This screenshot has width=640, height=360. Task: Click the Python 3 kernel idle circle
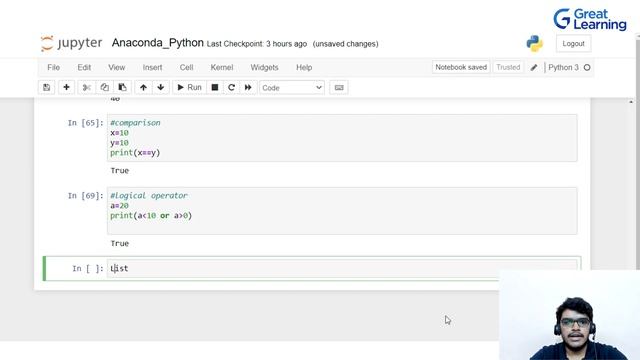point(587,68)
